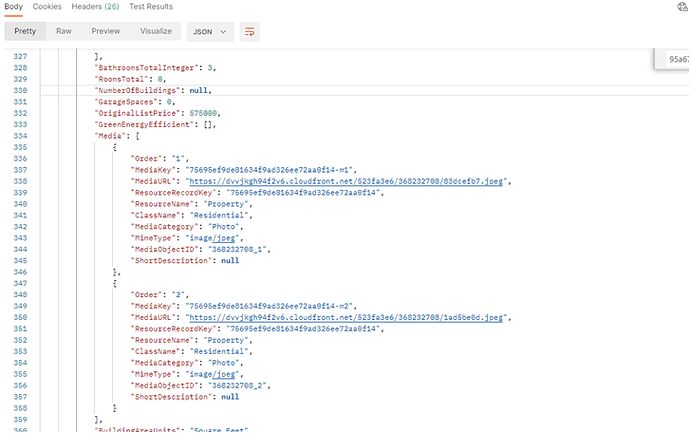Viewport: 690px width, 433px height.
Task: Click the "368232708_2" MediaObjectID value
Action: (237, 386)
